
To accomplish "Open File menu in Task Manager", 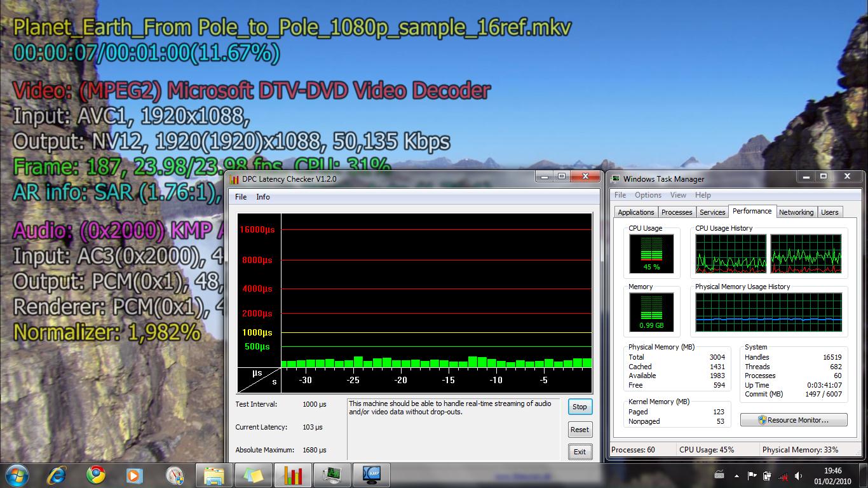I will click(x=620, y=195).
